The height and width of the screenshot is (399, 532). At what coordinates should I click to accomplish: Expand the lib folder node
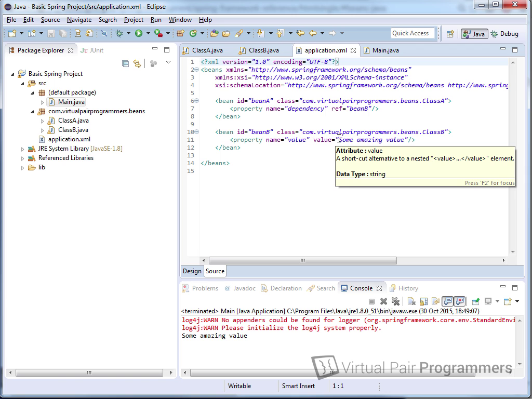click(x=22, y=168)
